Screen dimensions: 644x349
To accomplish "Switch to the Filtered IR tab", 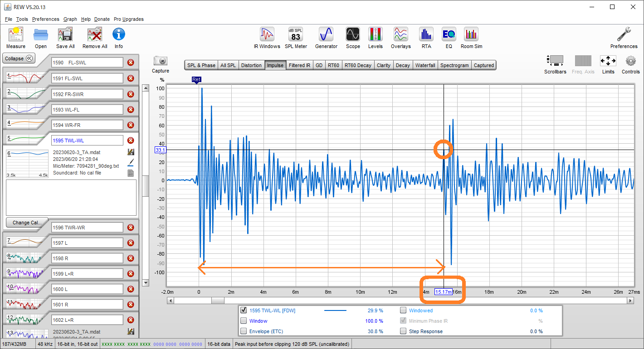I will tap(299, 65).
